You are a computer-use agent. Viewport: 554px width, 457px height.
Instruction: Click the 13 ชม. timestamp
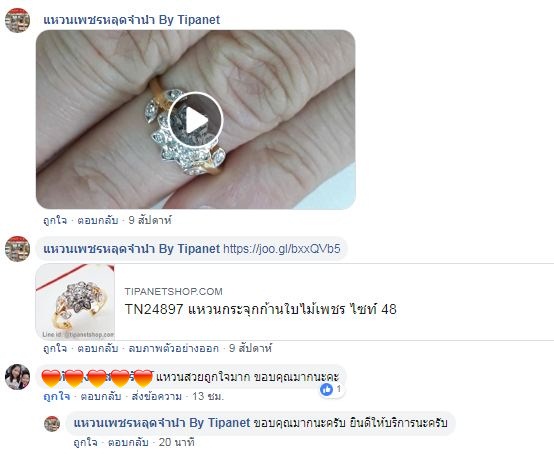tap(208, 396)
